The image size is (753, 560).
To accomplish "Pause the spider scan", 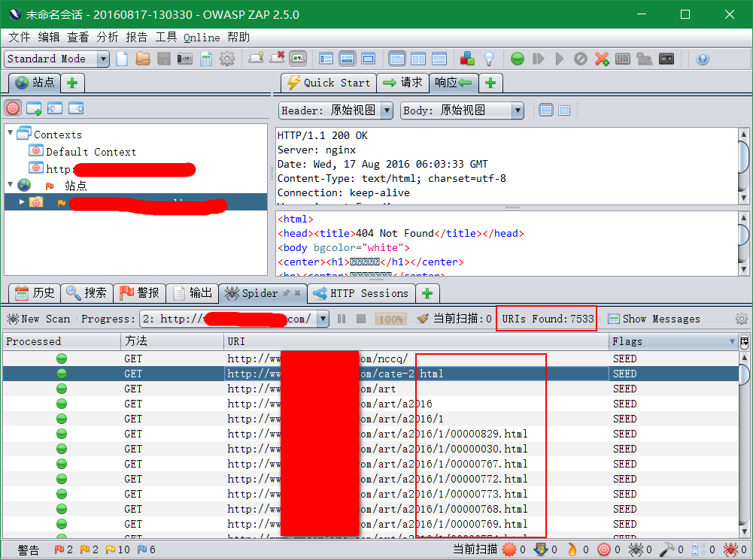I will click(342, 319).
